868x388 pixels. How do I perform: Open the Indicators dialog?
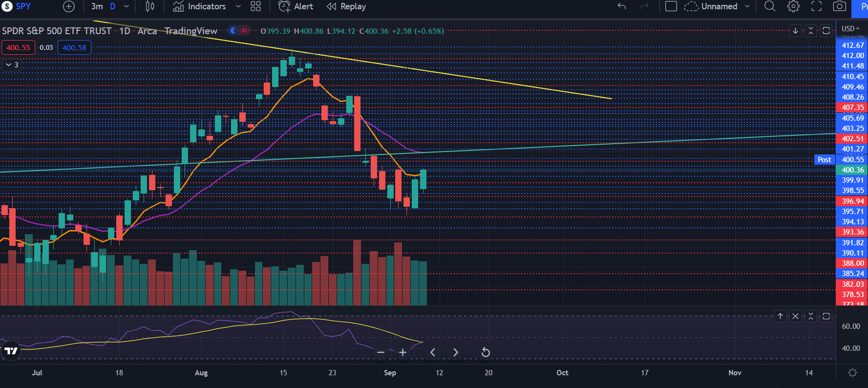pyautogui.click(x=199, y=6)
